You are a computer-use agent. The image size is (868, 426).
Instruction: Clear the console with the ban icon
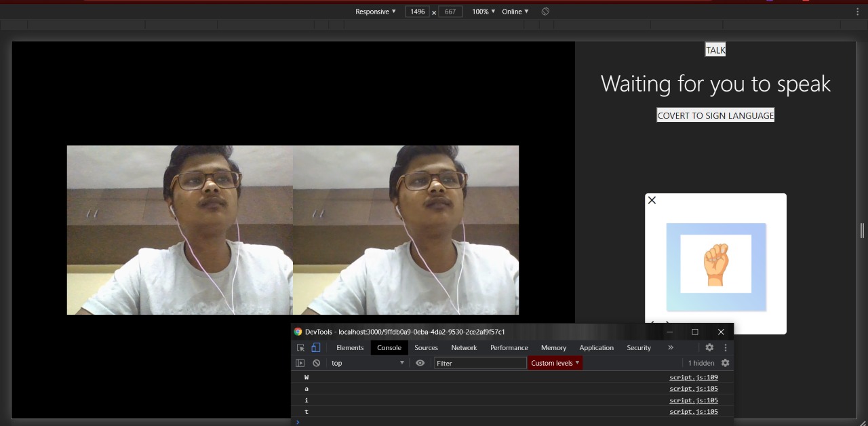point(316,363)
